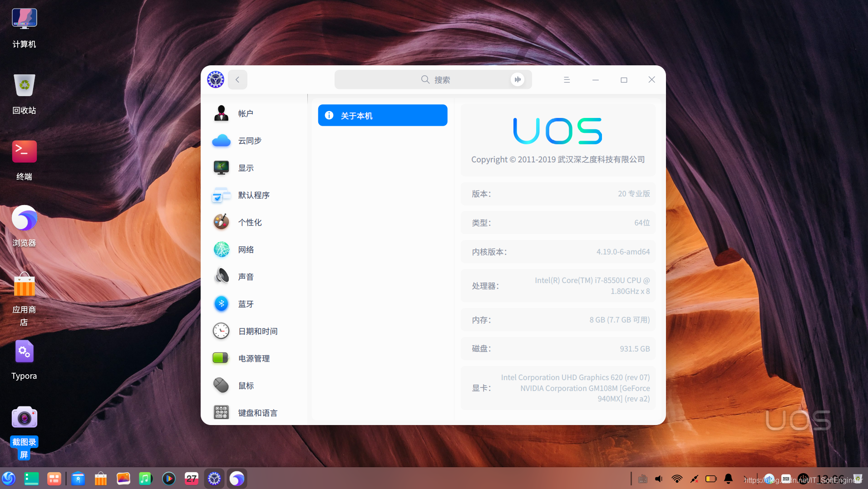The height and width of the screenshot is (489, 868).
Task: Open 电源管理 power management settings
Action: pyautogui.click(x=254, y=358)
